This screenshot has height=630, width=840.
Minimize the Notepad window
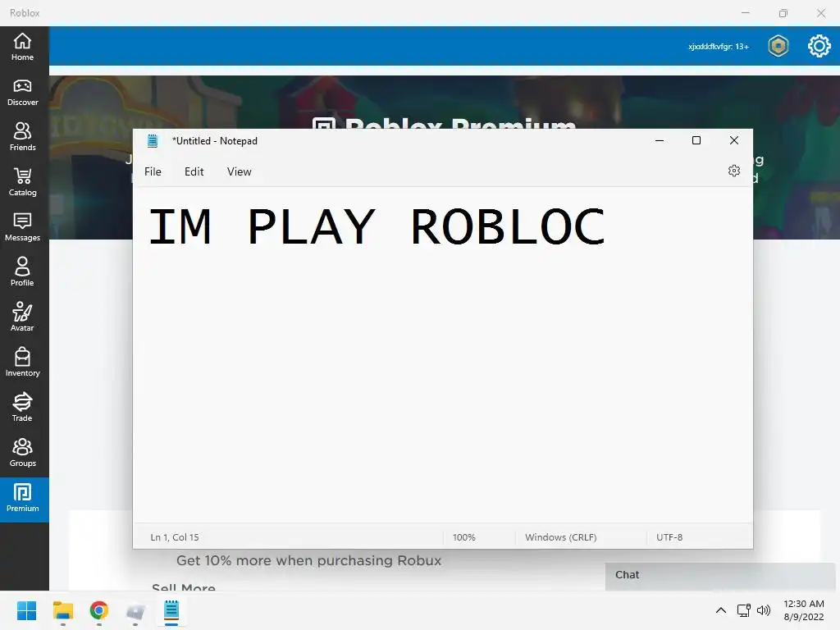point(660,140)
